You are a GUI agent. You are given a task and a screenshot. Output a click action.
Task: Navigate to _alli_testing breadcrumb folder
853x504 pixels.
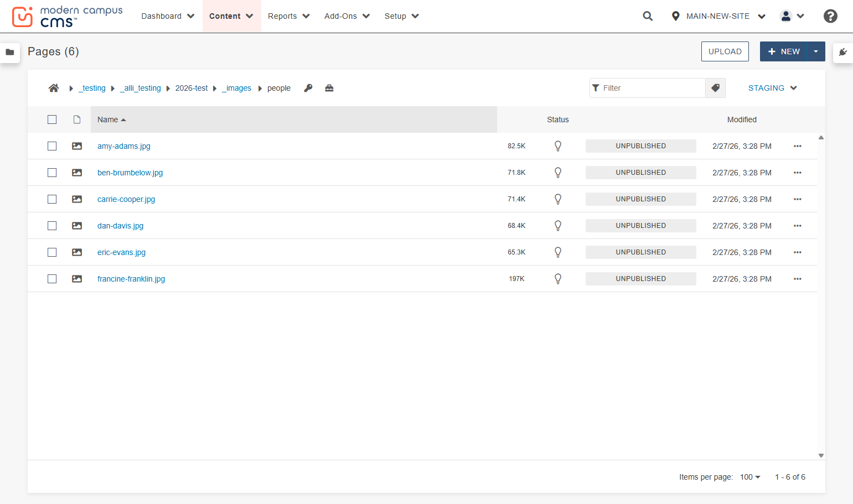point(141,88)
